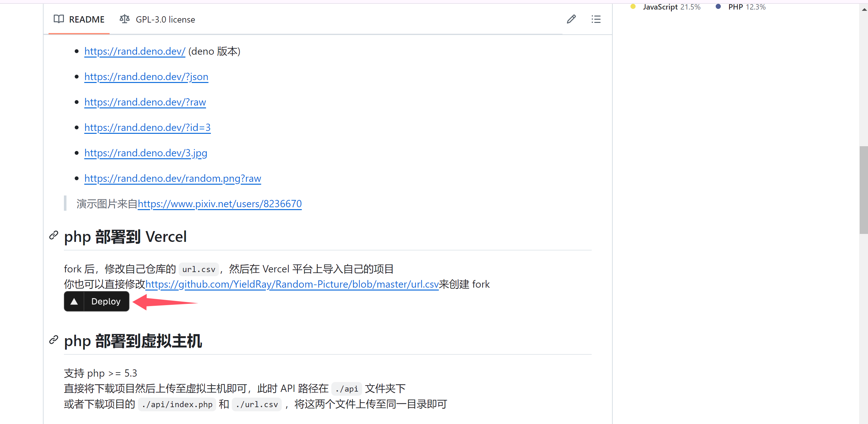Open the rand.deno.dev/3.jpg link
Viewport: 868px width, 424px height.
tap(146, 153)
